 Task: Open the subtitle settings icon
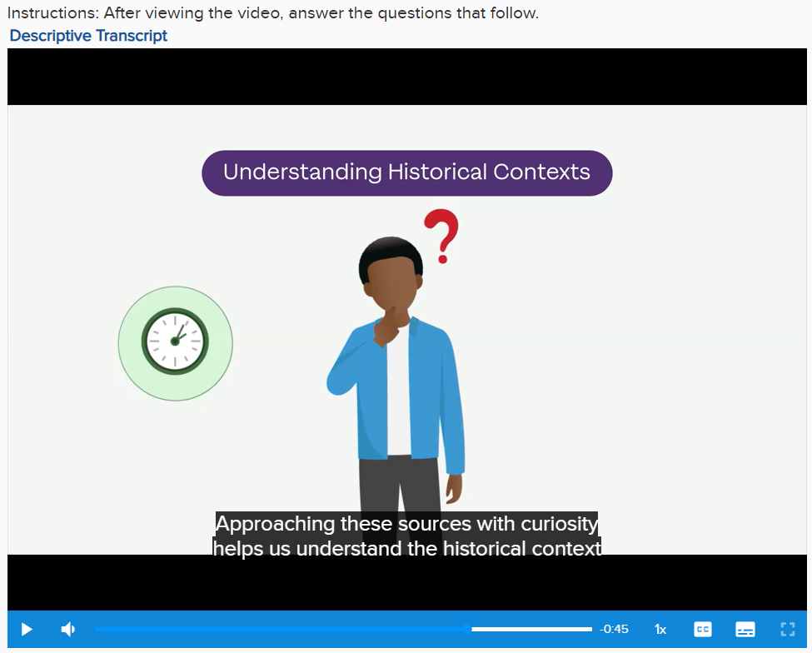745,629
